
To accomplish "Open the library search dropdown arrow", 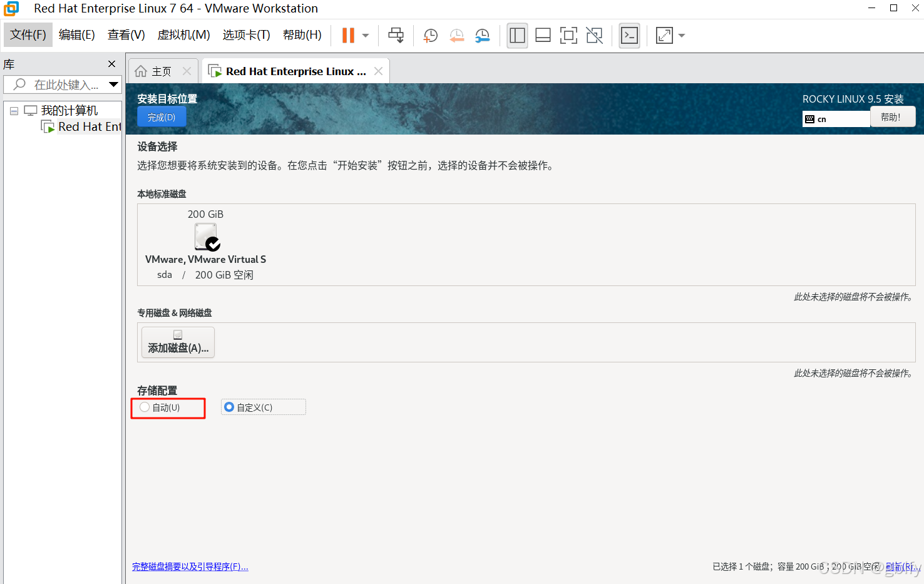I will (113, 85).
